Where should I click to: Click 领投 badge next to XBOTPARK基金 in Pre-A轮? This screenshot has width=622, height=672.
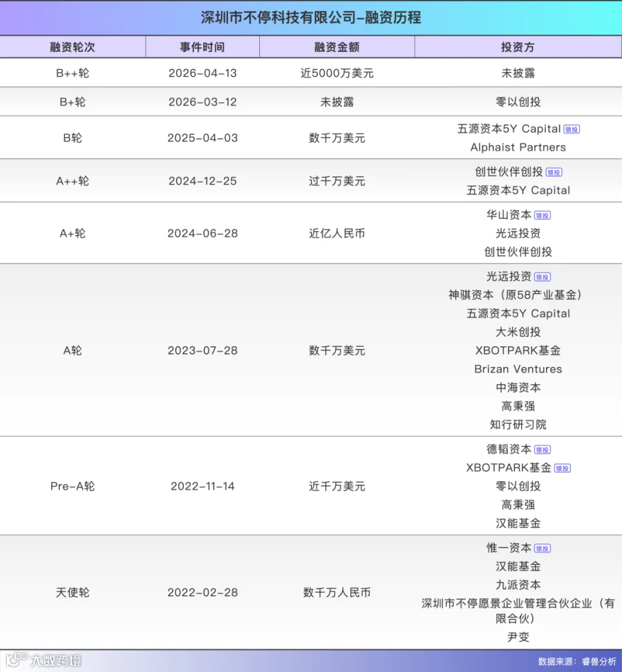pos(562,469)
